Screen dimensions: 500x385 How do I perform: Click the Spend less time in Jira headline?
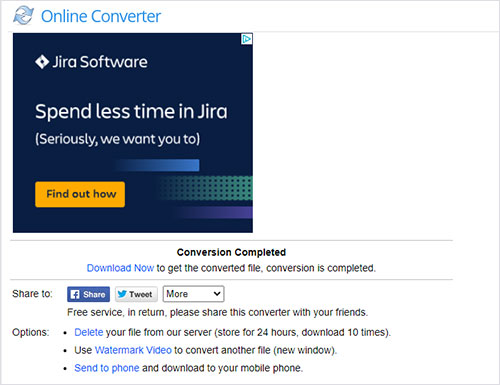[x=131, y=111]
